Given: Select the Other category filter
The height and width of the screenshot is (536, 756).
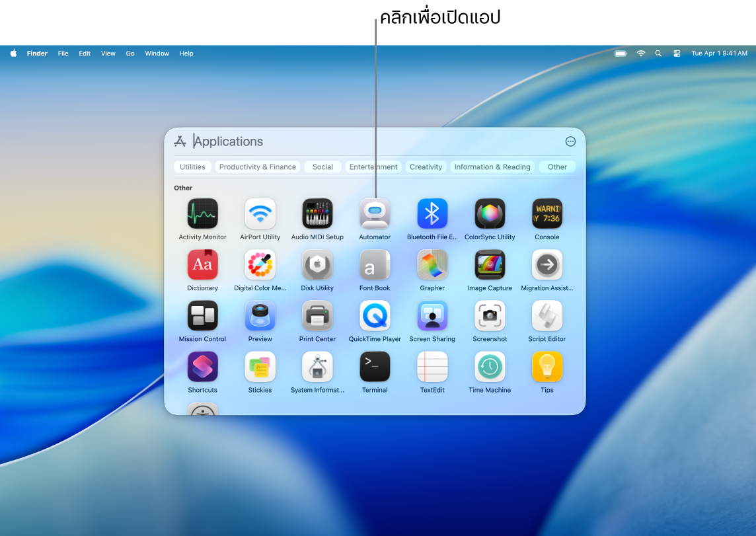Looking at the screenshot, I should [557, 167].
